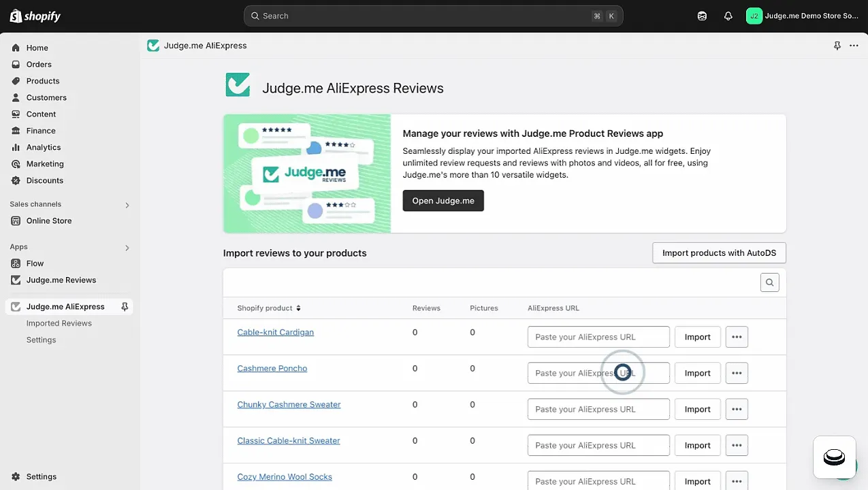Focus the top Search bar
The width and height of the screenshot is (868, 490).
(433, 16)
